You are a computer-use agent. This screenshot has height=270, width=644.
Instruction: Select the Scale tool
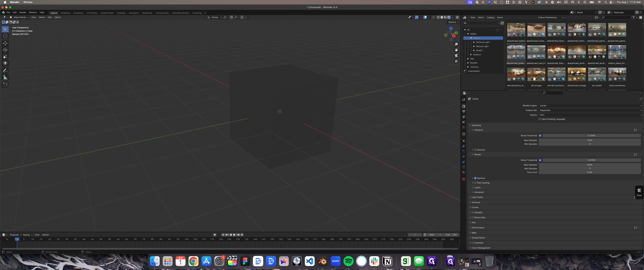click(5, 56)
